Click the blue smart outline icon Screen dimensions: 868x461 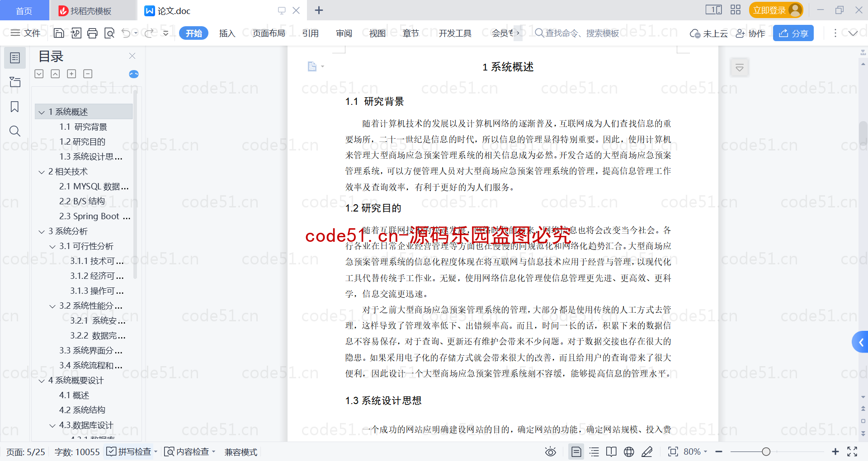click(x=134, y=74)
